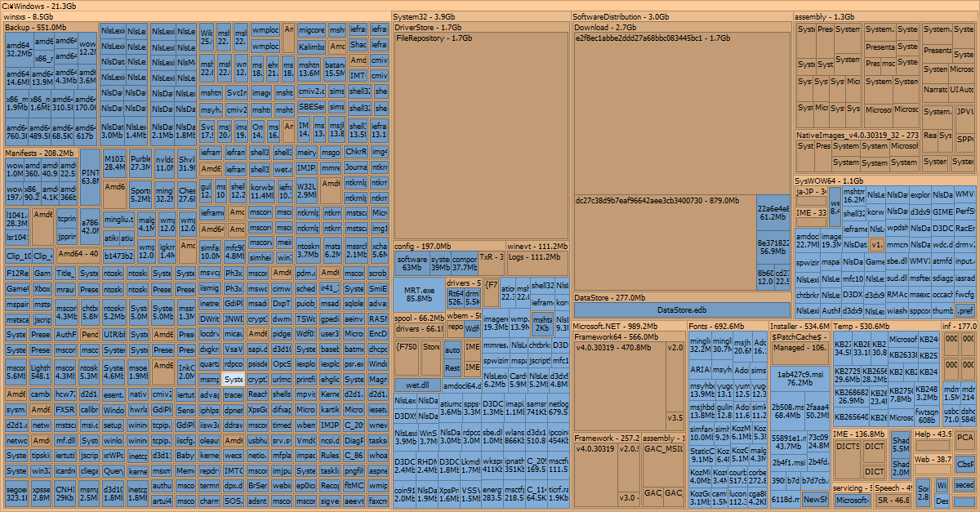The height and width of the screenshot is (512, 980).
Task: Select the software 63Mb block in config
Action: 412,262
